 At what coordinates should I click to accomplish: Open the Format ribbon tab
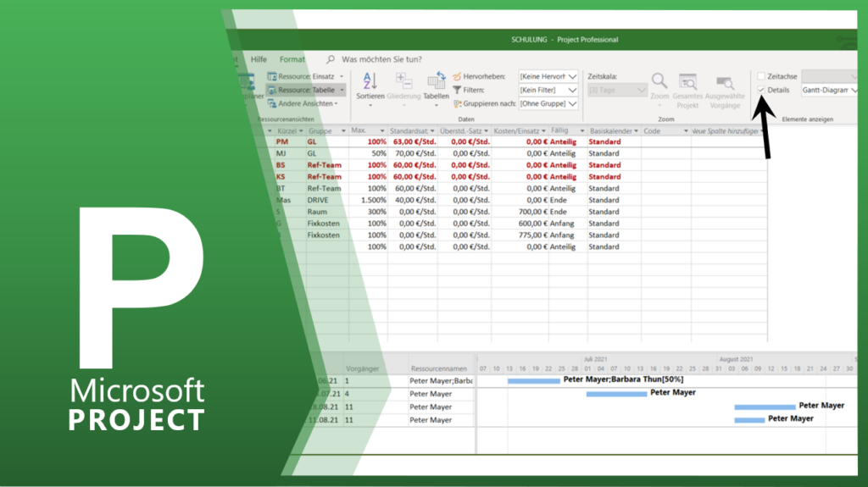(292, 59)
